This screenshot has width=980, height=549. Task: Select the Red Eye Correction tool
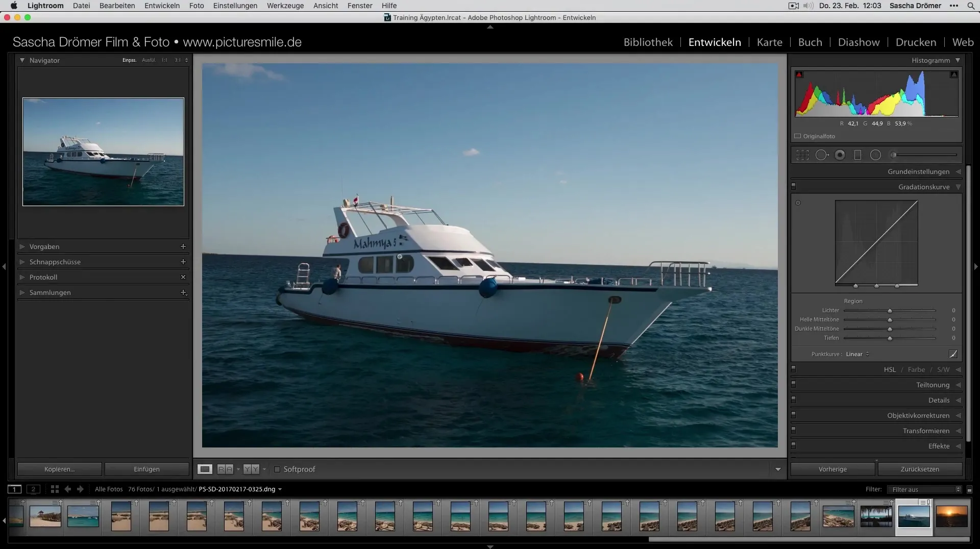coord(840,155)
